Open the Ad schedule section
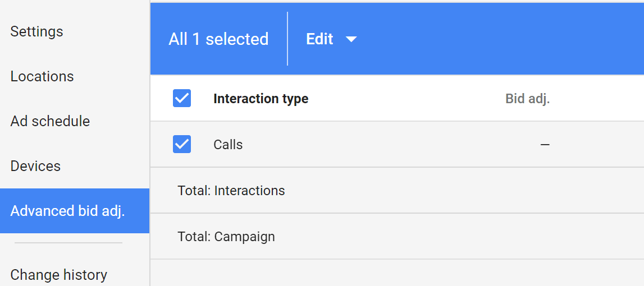Viewport: 644px width, 286px height. tap(50, 121)
